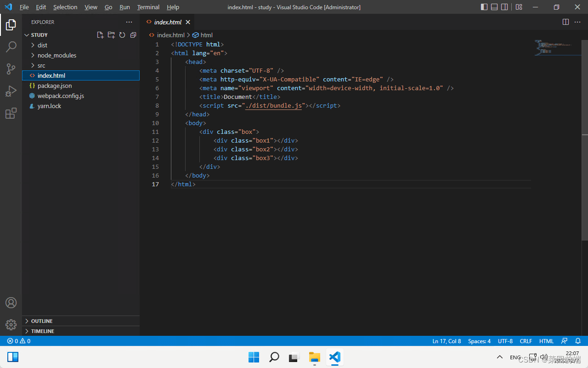The width and height of the screenshot is (588, 368).
Task: Open the Explorer view in activity bar
Action: (x=11, y=25)
